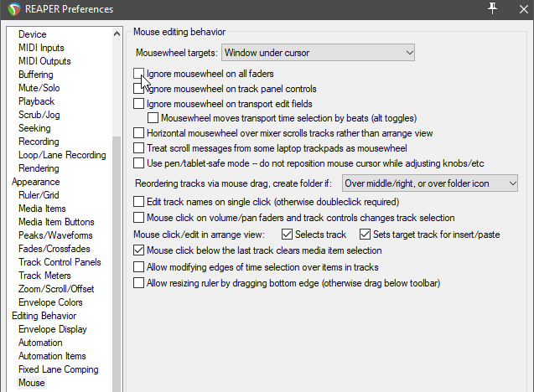The width and height of the screenshot is (534, 392).
Task: Toggle Mouse click on faders changes track selection
Action: tap(138, 218)
